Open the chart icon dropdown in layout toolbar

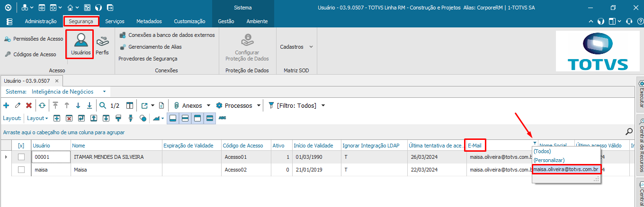pos(162,118)
